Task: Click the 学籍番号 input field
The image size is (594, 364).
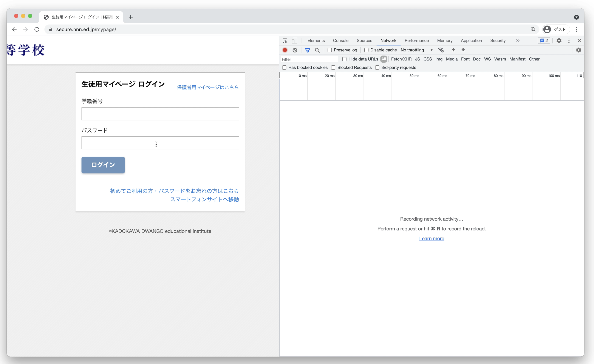Action: coord(160,114)
